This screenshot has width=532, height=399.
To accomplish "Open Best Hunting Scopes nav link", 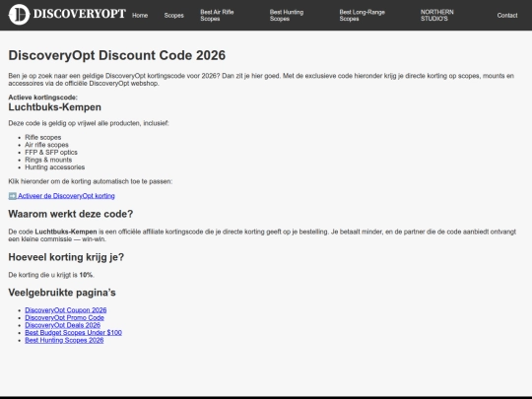I will pyautogui.click(x=287, y=15).
